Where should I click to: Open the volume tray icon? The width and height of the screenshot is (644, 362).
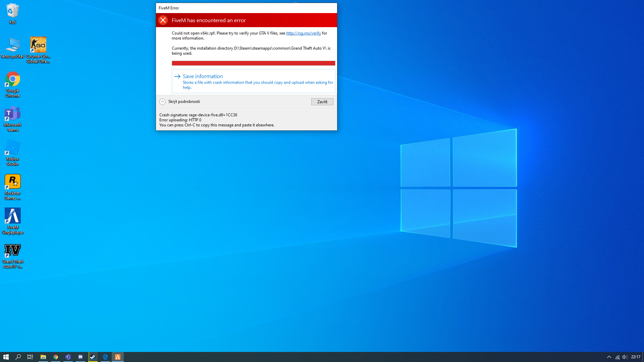click(625, 357)
